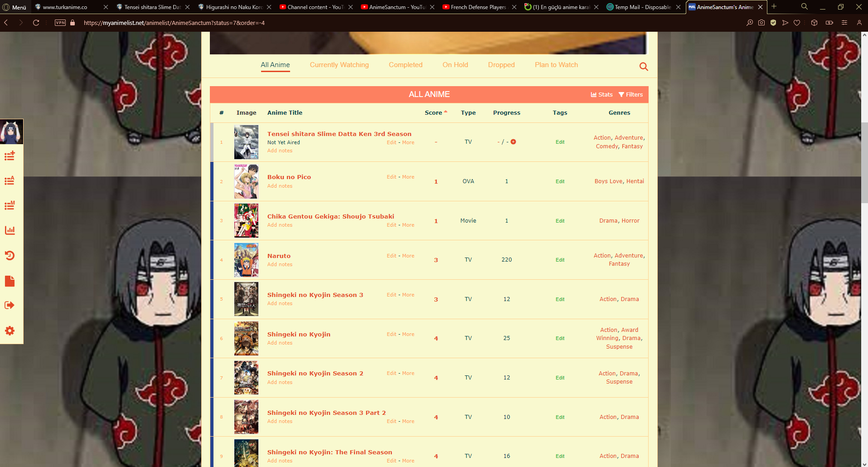The height and width of the screenshot is (467, 868).
Task: Click the Hentai genre link
Action: (635, 181)
